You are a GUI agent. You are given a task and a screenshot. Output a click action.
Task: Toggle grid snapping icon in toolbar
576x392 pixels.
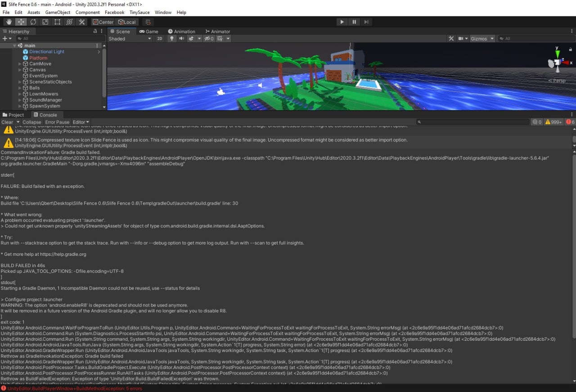pos(148,22)
